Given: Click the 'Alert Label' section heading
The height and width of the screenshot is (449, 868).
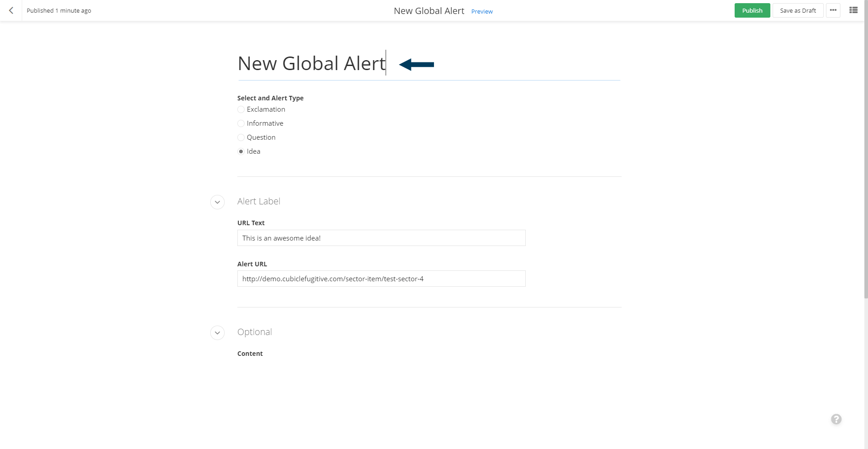Looking at the screenshot, I should point(259,201).
